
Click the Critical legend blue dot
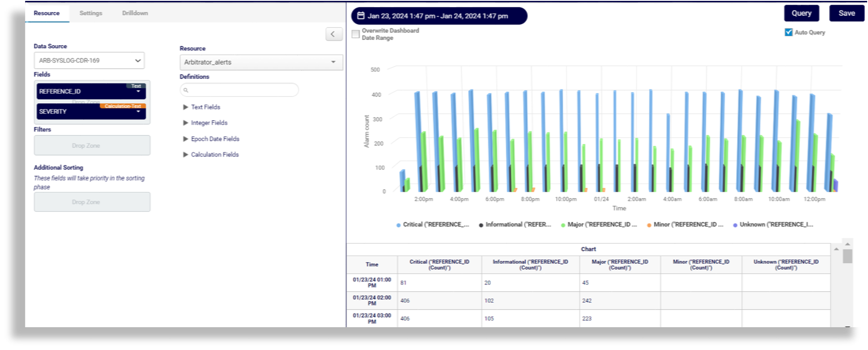[x=398, y=225]
